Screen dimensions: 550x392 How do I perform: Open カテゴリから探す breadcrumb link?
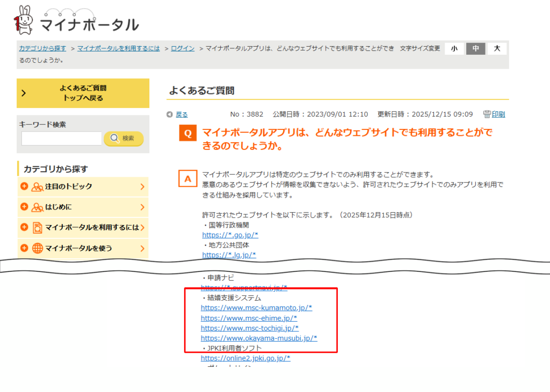point(42,48)
